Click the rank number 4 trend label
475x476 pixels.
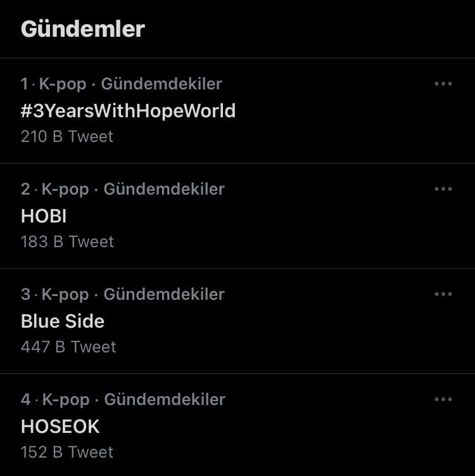pos(26,399)
